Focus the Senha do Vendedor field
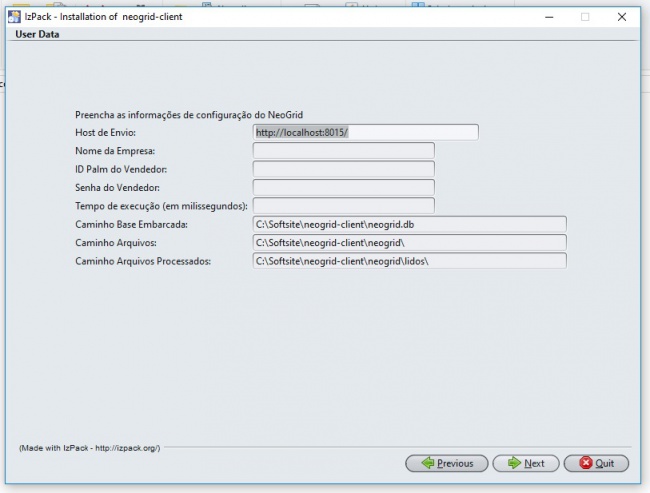 click(344, 187)
